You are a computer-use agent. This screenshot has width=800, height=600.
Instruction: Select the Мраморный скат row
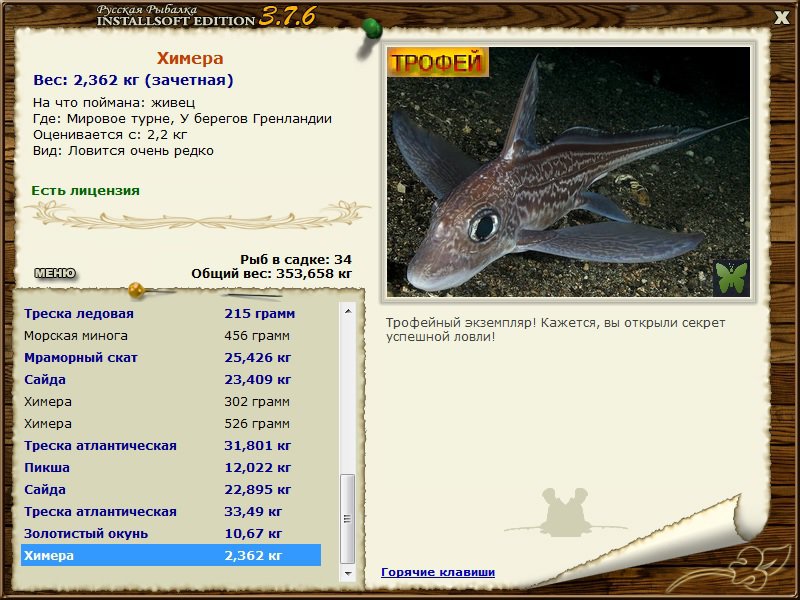[171, 358]
